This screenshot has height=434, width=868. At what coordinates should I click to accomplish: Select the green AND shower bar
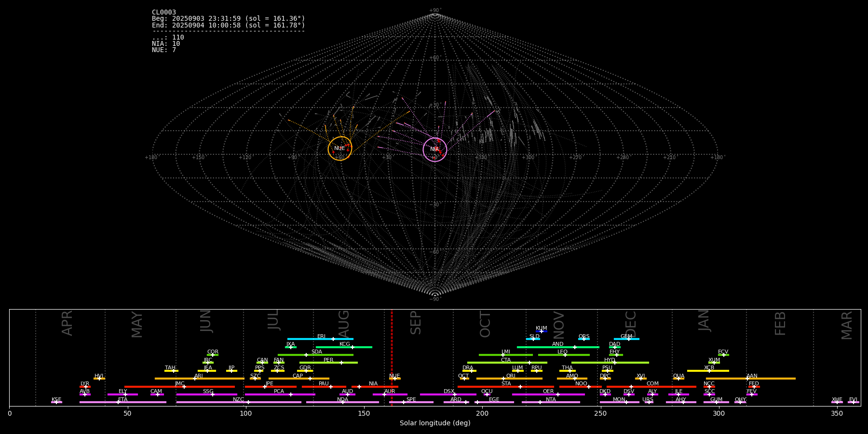point(558,347)
